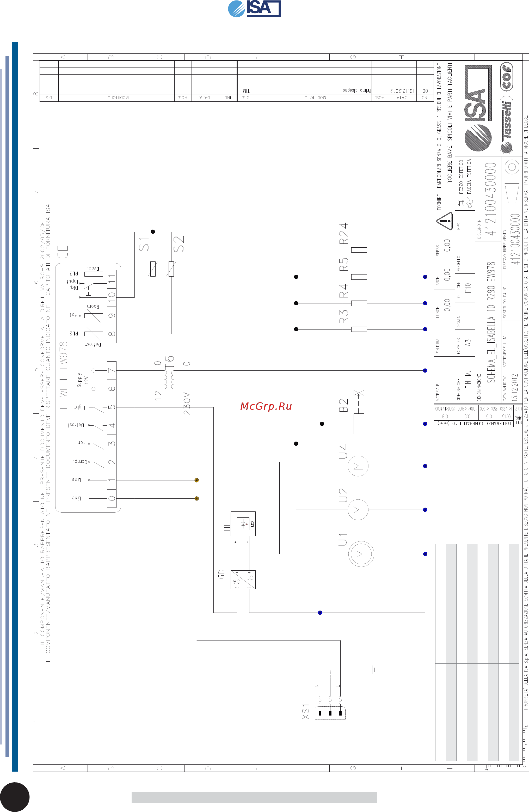Click the 'XS1' plug label
The height and width of the screenshot is (812, 529).
click(306, 711)
